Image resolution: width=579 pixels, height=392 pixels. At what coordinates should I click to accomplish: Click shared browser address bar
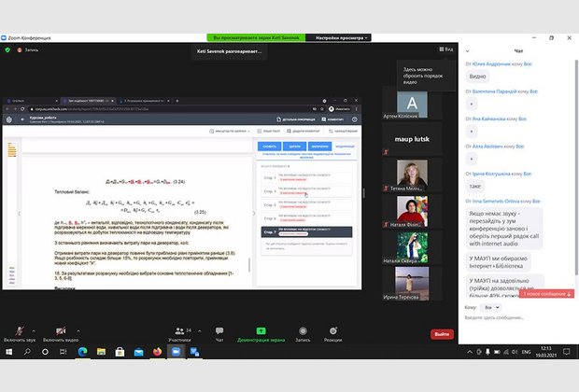170,109
